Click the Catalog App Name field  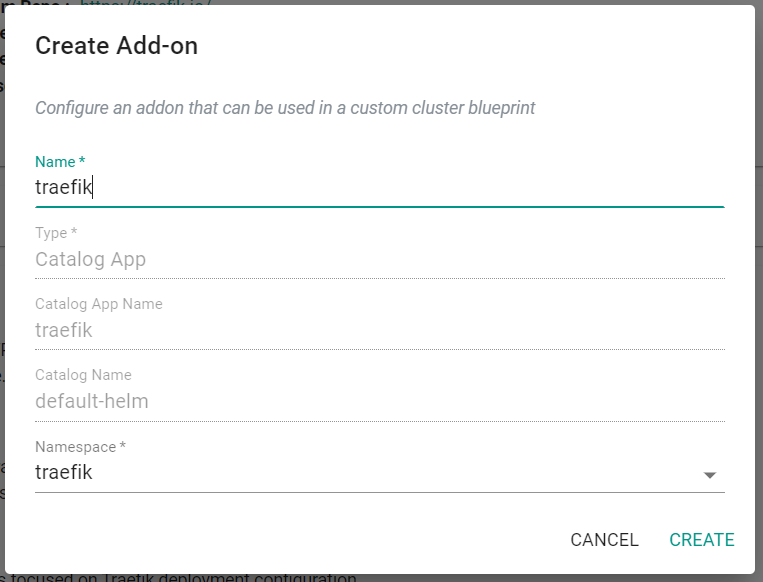pos(380,330)
